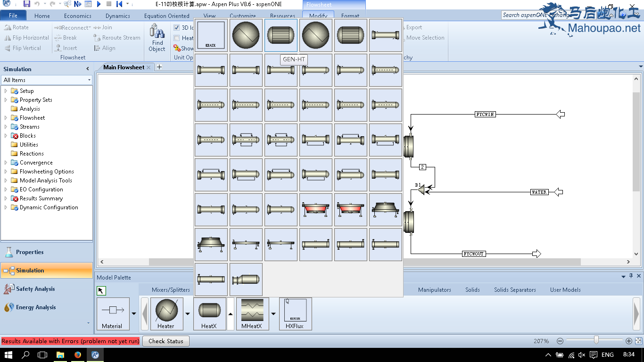Screen dimensions: 644x362
Task: Pin the Model Palette panel
Action: [631, 276]
